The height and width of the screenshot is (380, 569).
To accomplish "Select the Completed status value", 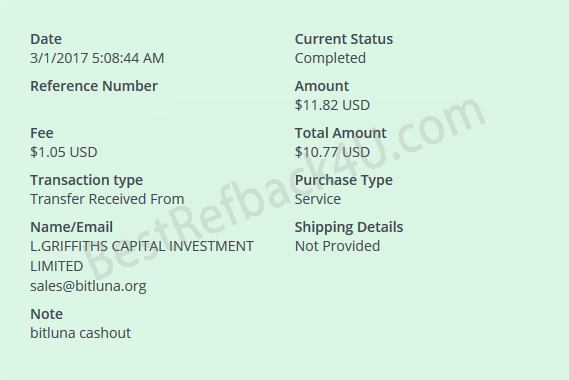I will [330, 58].
